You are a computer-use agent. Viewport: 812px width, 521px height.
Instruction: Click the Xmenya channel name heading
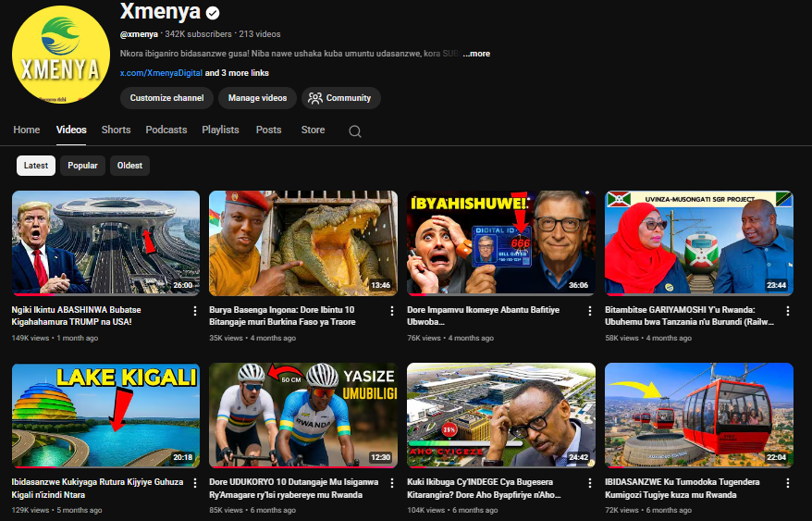160,11
